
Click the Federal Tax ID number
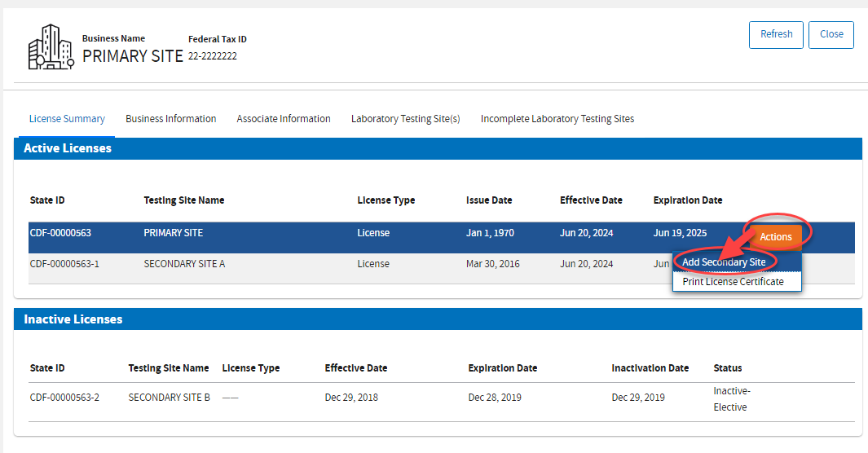(x=212, y=57)
